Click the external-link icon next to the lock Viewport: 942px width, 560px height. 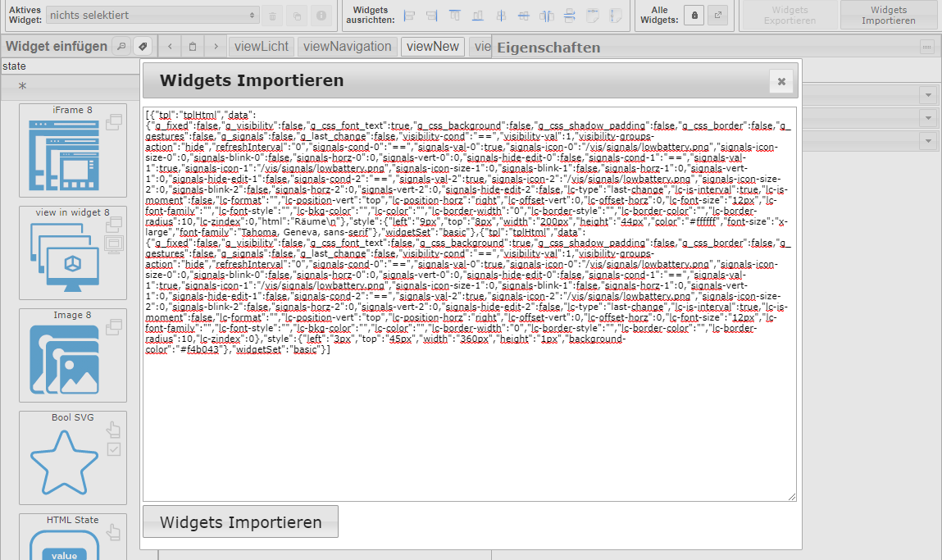717,16
